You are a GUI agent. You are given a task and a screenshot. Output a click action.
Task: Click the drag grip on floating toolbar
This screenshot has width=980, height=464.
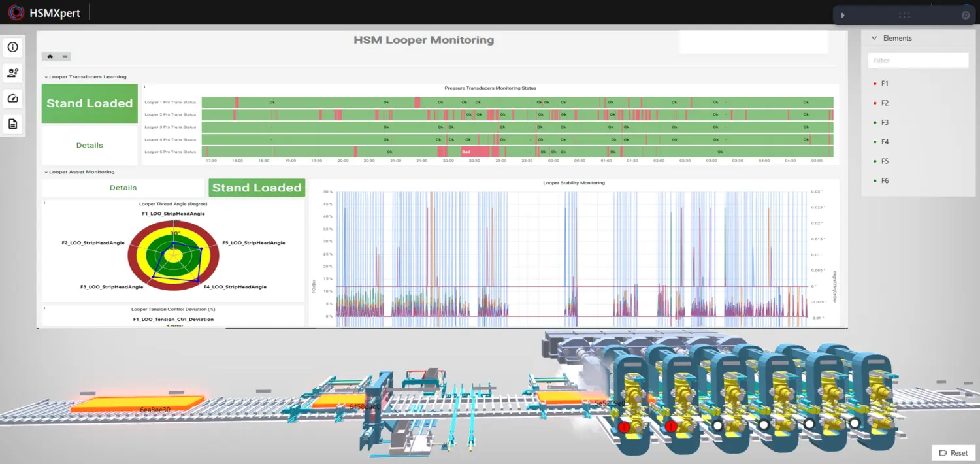(904, 15)
